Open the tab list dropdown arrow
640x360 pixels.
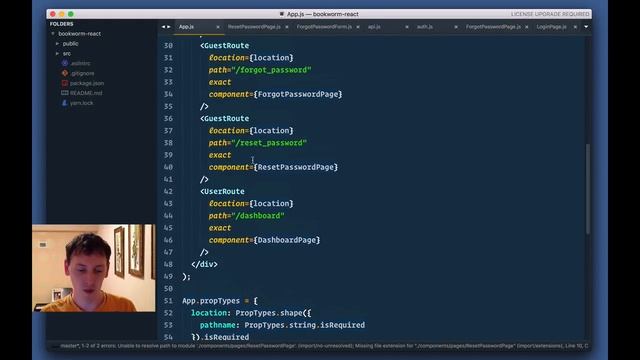coord(586,27)
